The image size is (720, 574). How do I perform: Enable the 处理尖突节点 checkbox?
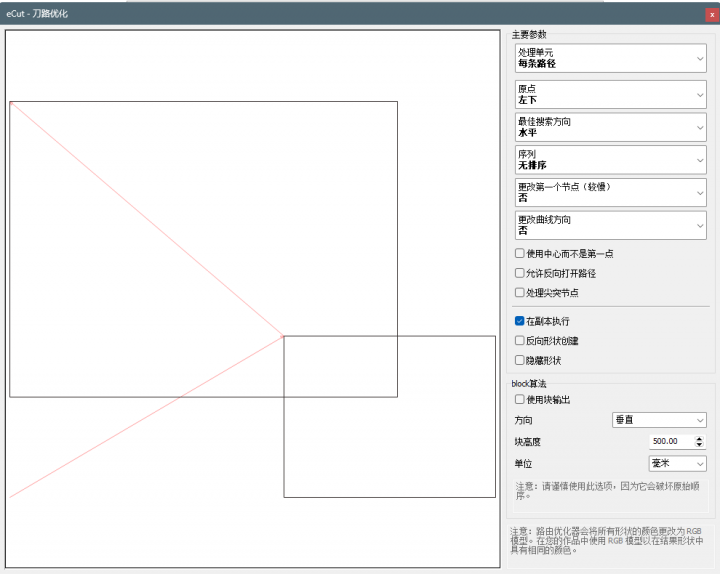pyautogui.click(x=520, y=293)
